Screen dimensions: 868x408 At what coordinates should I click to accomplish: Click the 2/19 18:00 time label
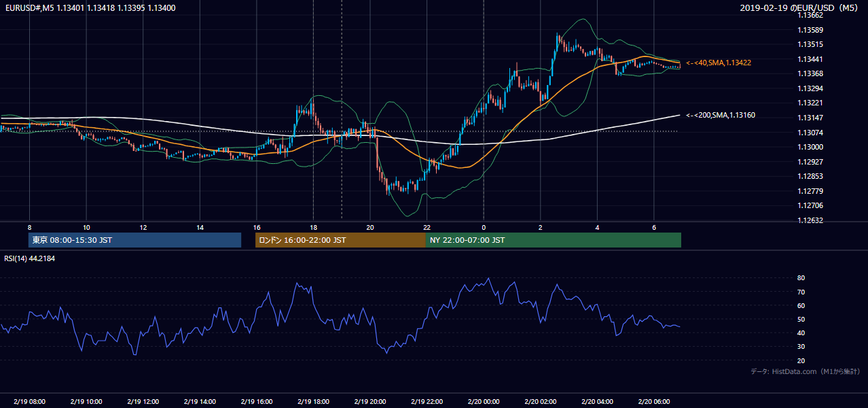(313, 402)
